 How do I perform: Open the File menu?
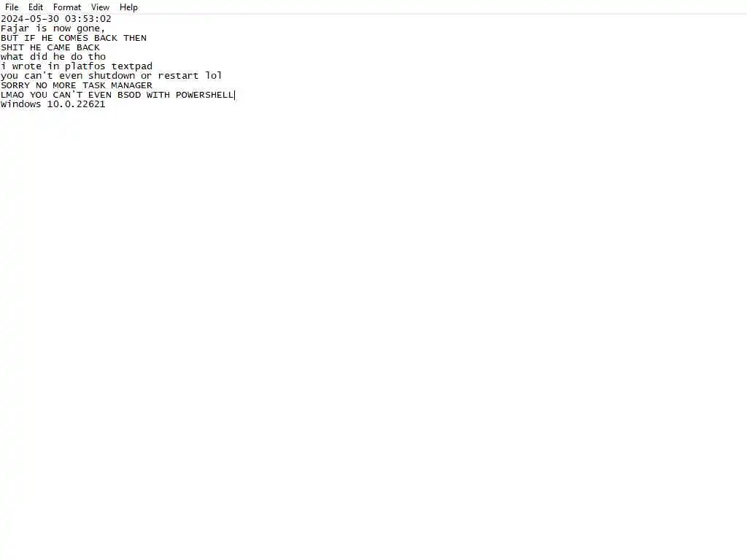(12, 7)
